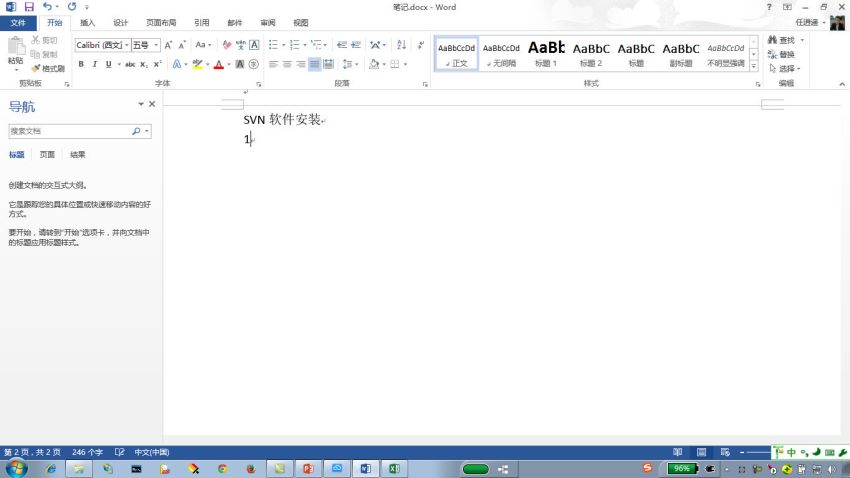The width and height of the screenshot is (850, 478).
Task: Toggle underline formatting
Action: pyautogui.click(x=108, y=64)
